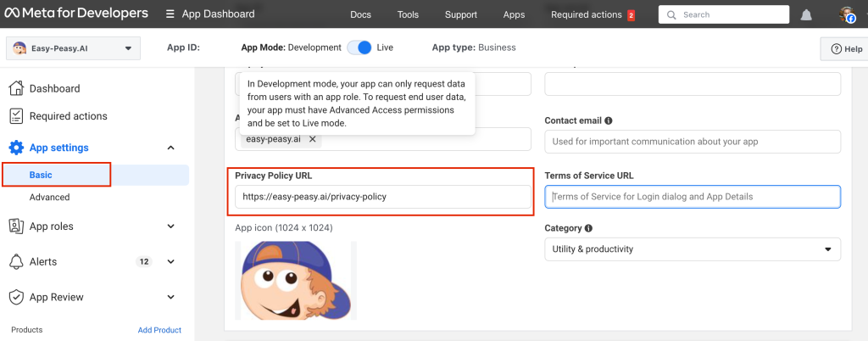This screenshot has height=341, width=868.
Task: Click the Contact email info icon
Action: point(609,121)
